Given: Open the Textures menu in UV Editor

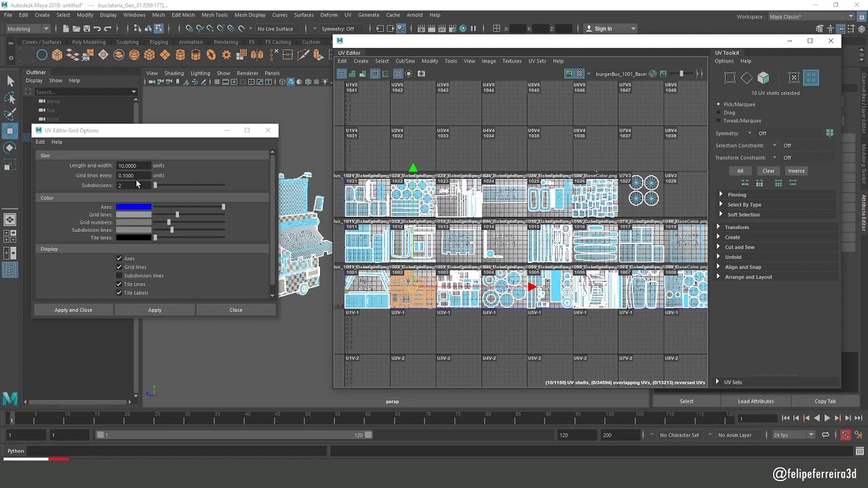Looking at the screenshot, I should [512, 61].
